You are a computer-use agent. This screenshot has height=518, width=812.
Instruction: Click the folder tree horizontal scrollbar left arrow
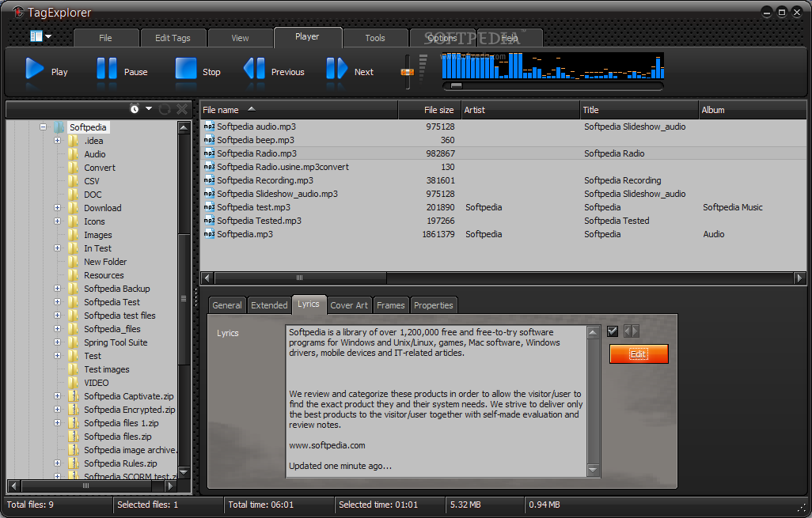point(14,486)
